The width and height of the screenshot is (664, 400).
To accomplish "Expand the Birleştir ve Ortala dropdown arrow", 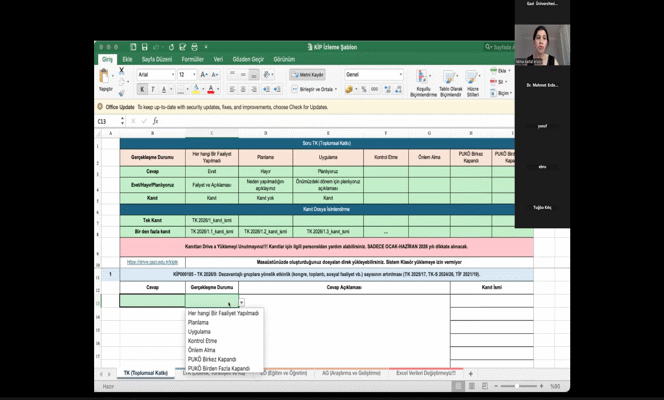I will (x=336, y=89).
